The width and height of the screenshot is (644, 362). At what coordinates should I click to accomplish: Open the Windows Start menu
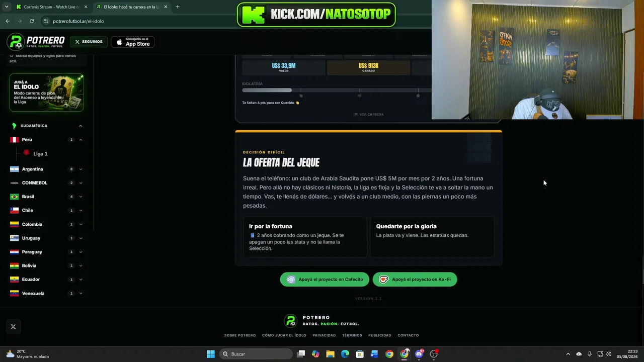pos(211,354)
